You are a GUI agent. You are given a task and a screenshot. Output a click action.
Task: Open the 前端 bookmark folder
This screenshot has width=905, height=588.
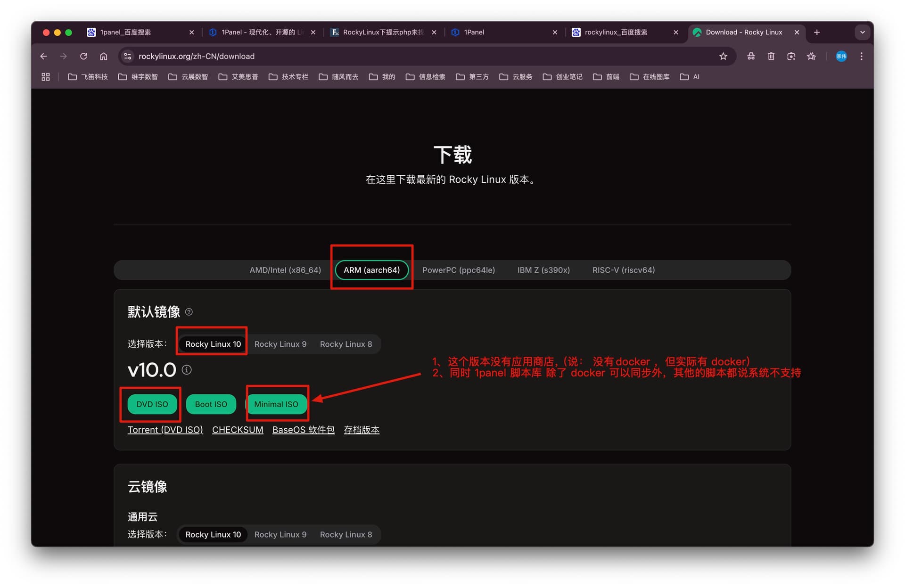(x=606, y=77)
